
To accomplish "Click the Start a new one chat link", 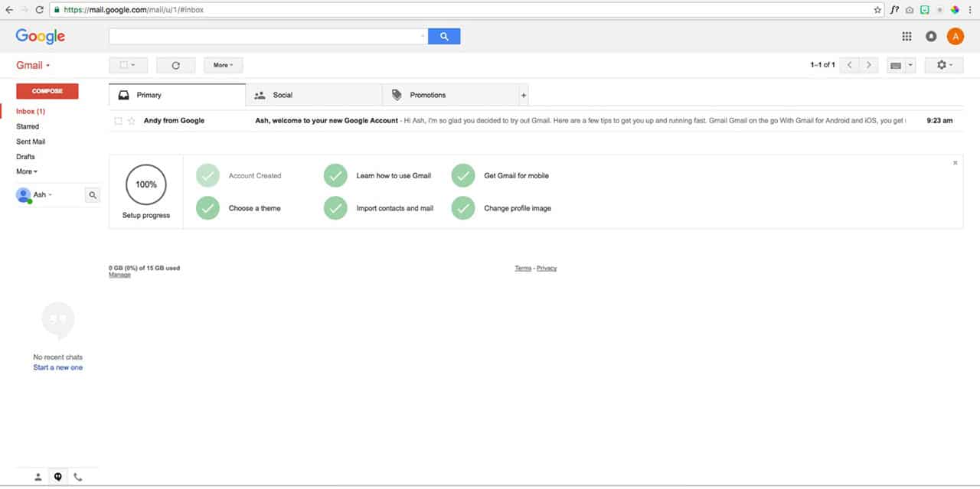I will [x=58, y=368].
